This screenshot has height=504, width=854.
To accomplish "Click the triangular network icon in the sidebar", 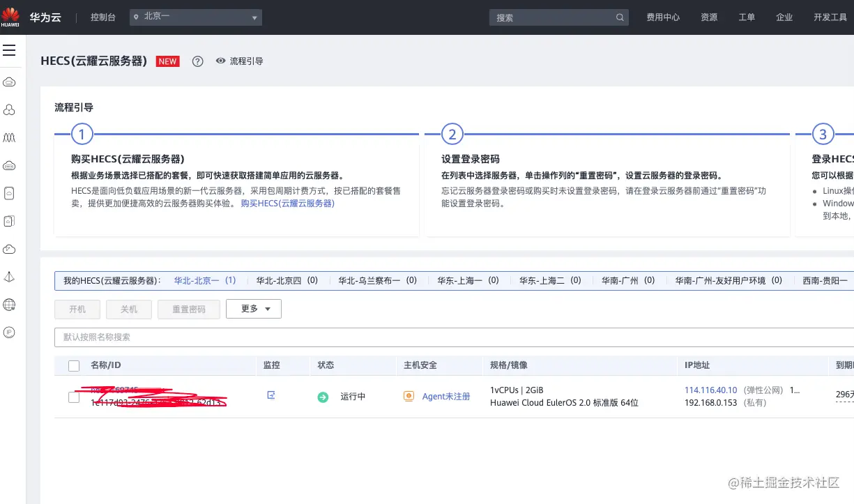I will [x=10, y=277].
